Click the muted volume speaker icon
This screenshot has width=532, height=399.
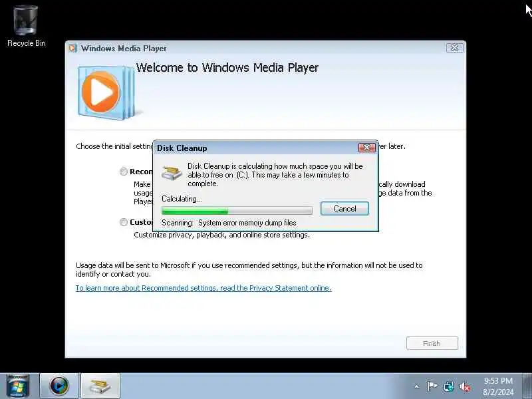click(464, 386)
